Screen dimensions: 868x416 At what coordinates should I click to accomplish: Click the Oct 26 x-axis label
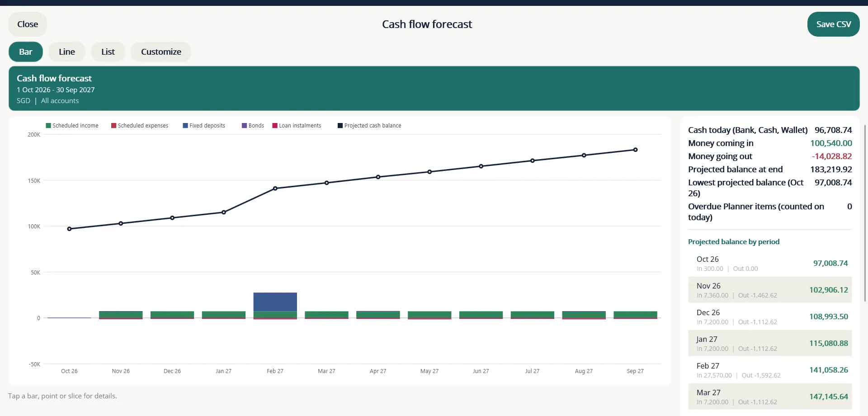(69, 371)
